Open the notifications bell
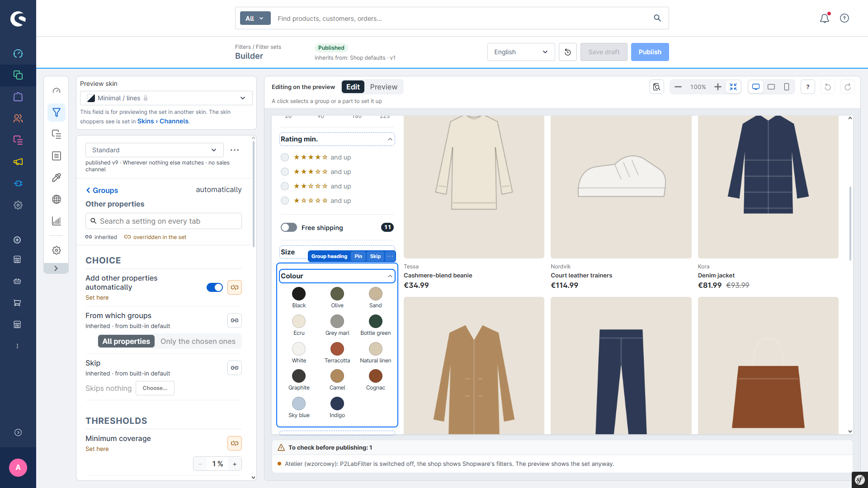Image resolution: width=868 pixels, height=488 pixels. click(x=825, y=18)
